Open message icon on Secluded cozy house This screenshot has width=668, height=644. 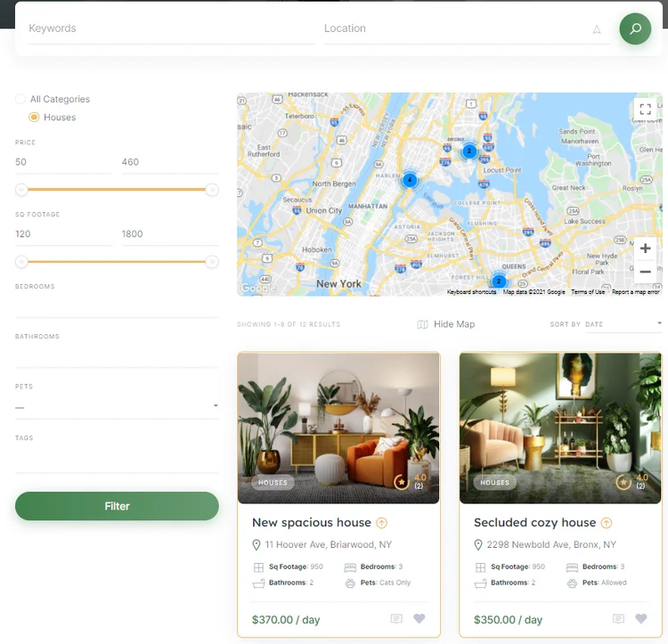click(618, 618)
